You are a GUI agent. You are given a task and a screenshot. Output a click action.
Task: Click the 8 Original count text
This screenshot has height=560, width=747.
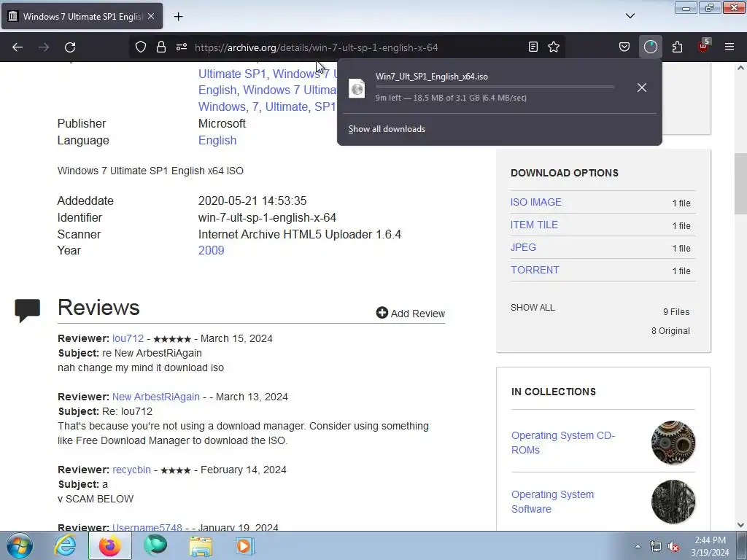(671, 331)
